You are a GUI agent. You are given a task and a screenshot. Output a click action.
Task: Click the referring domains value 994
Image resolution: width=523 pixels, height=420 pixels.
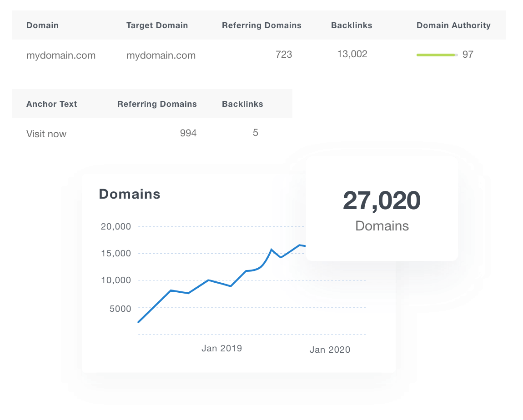click(x=188, y=132)
